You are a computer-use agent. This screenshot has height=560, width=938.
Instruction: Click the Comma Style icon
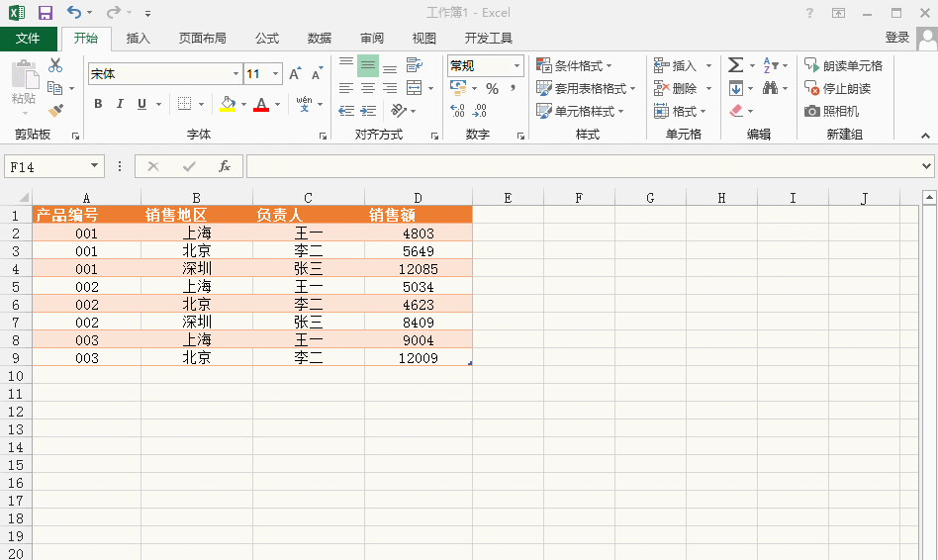click(514, 88)
